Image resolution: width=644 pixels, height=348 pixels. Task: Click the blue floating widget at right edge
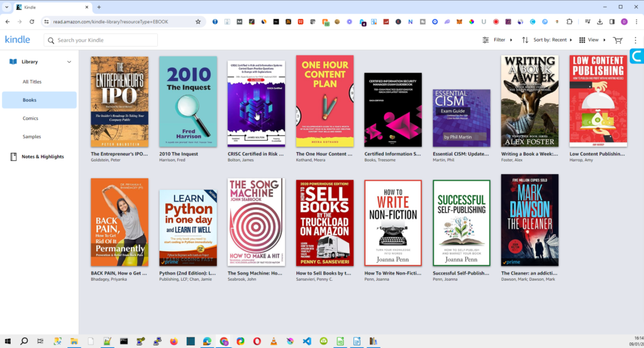click(x=637, y=56)
